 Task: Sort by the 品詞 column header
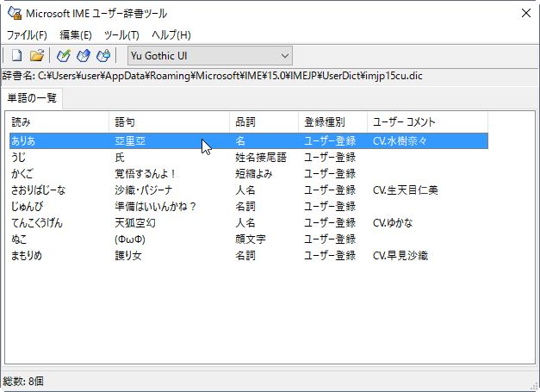264,122
